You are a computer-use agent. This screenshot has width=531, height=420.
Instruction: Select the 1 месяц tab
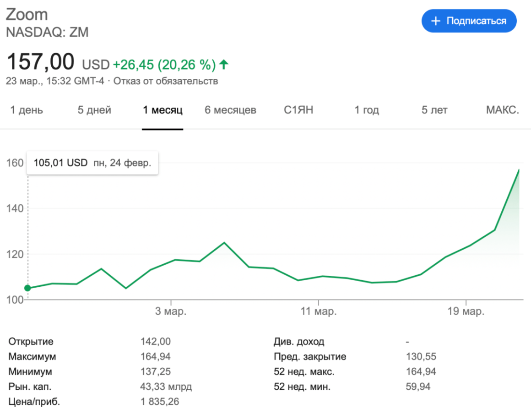(x=163, y=110)
